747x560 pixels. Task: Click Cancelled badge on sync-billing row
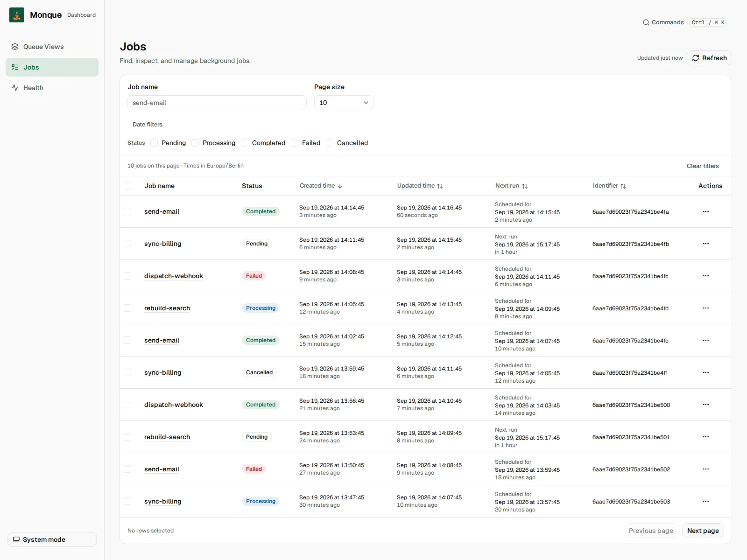click(259, 372)
